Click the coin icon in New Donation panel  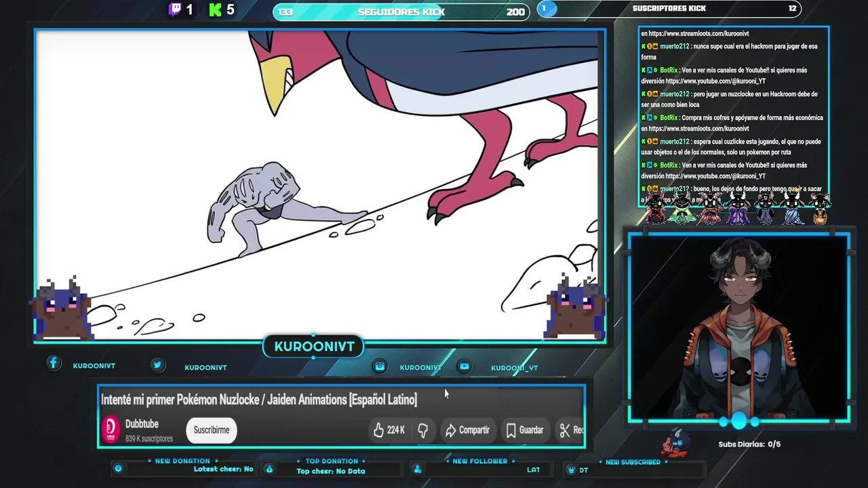point(118,468)
